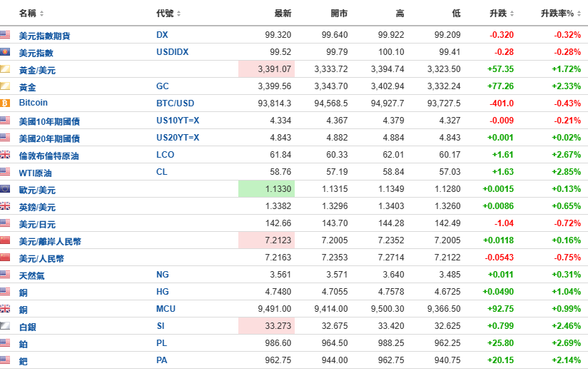Click flag icon beside 美元指數 USDIDX
This screenshot has width=588, height=371.
[5, 51]
